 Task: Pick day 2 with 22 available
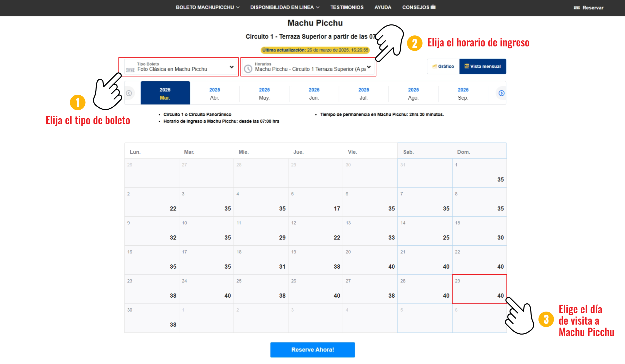tap(152, 202)
